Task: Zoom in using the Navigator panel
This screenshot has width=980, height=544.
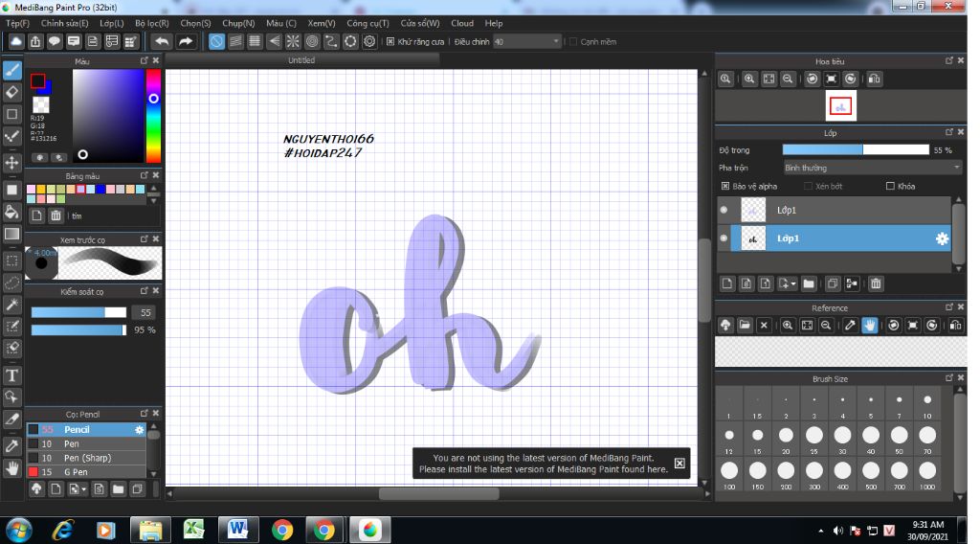Action: point(749,79)
